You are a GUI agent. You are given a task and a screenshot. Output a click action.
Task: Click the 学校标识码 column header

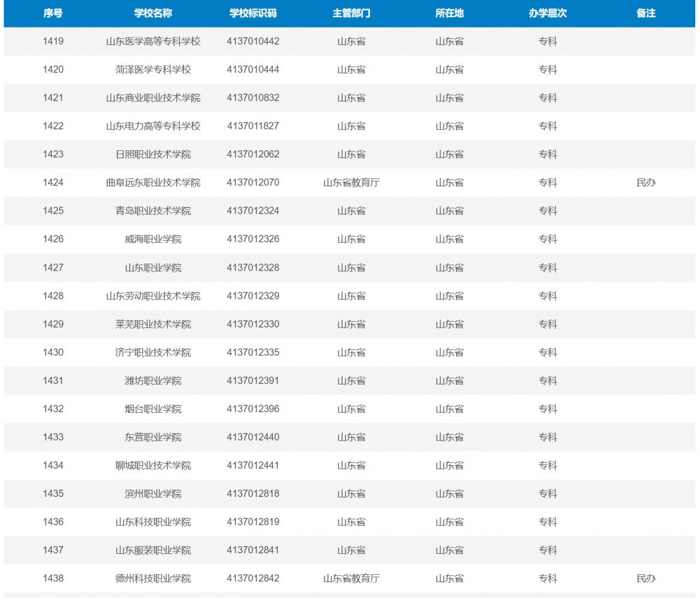(253, 13)
